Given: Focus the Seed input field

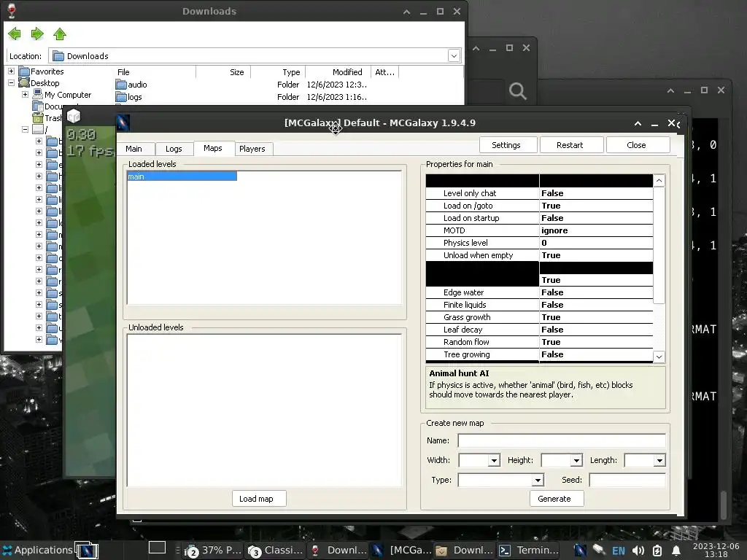Looking at the screenshot, I should (x=627, y=480).
